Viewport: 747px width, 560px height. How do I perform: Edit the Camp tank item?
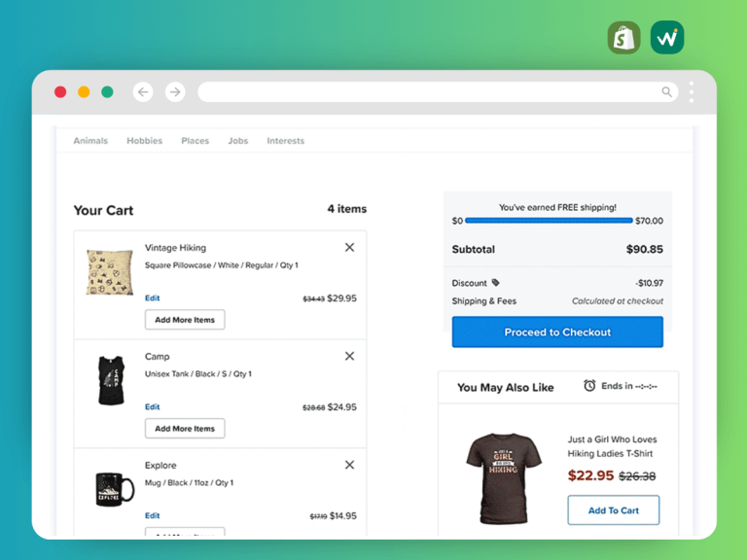click(x=153, y=406)
